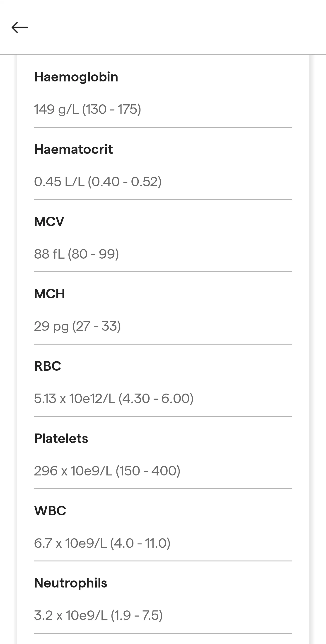The image size is (326, 644).
Task: Tap the 29 pg MCH result
Action: tap(77, 326)
